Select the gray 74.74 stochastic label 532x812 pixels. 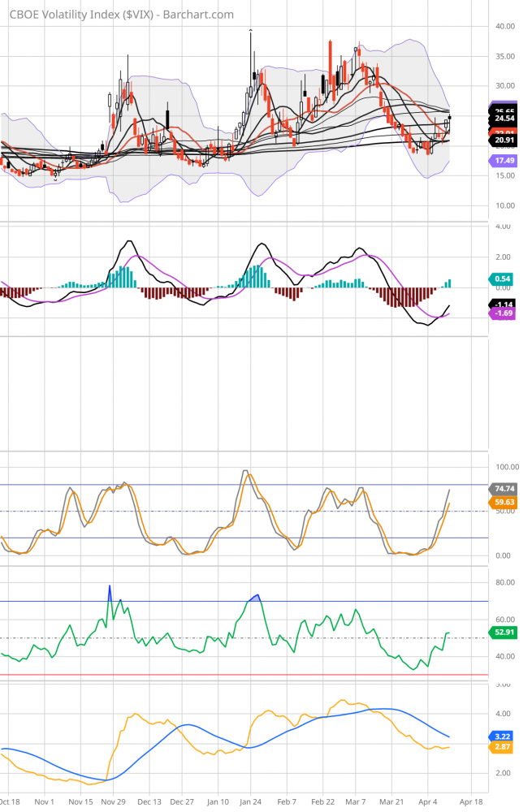tap(505, 489)
